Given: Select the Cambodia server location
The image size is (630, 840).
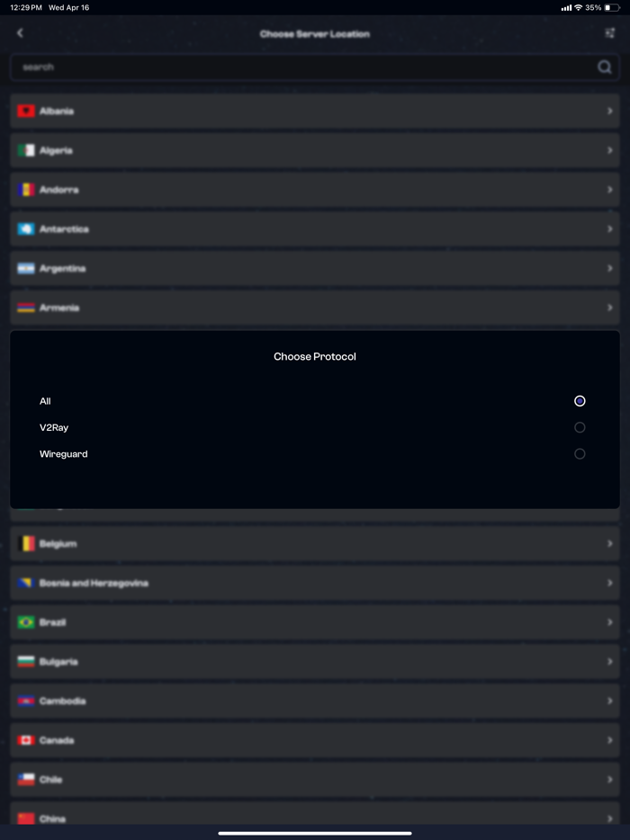Looking at the screenshot, I should (x=315, y=701).
